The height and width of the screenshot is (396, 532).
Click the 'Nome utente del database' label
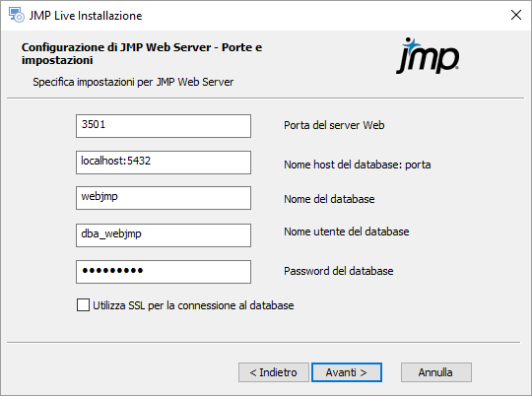pyautogui.click(x=347, y=231)
